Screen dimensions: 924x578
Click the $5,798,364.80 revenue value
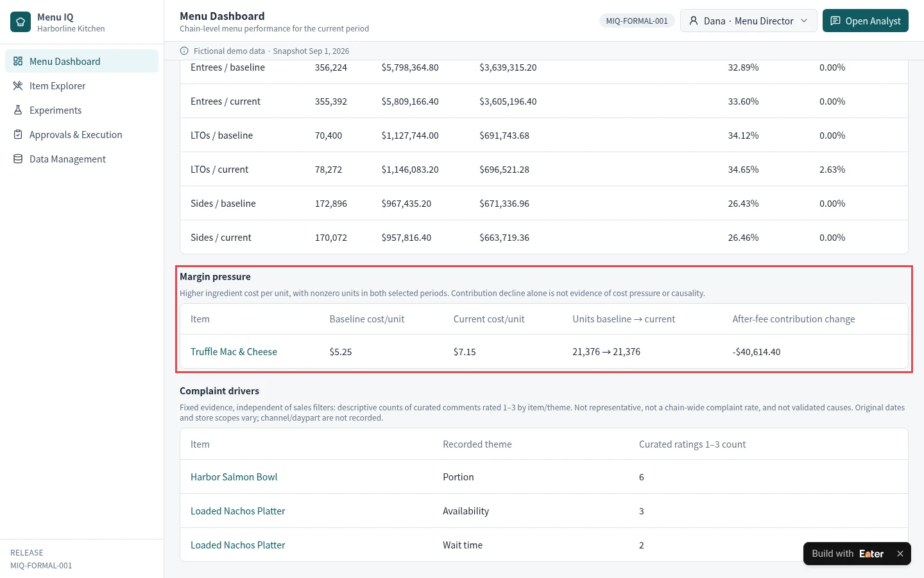(410, 67)
